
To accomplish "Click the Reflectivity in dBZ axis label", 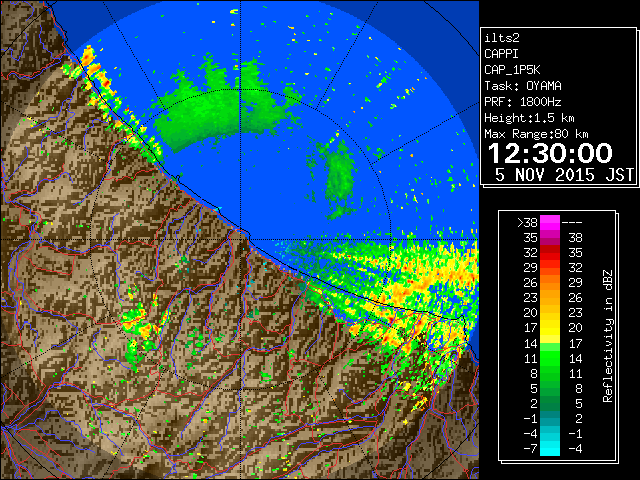I will point(608,336).
